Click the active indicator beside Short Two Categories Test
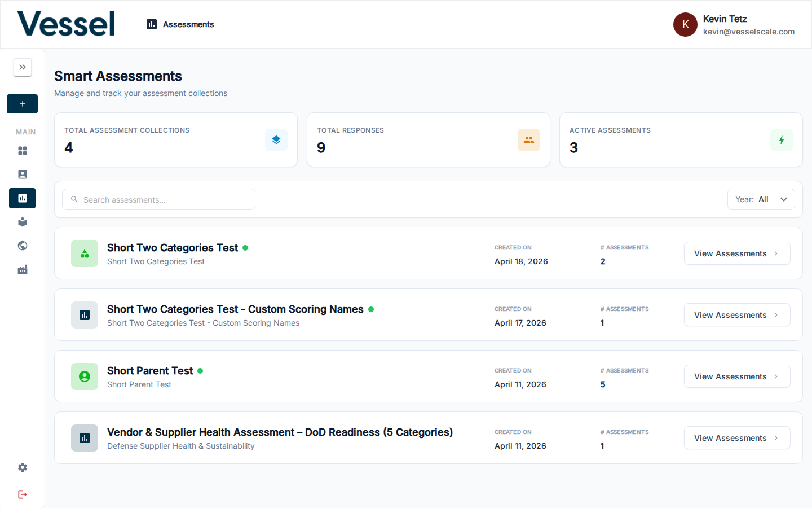 pos(246,247)
